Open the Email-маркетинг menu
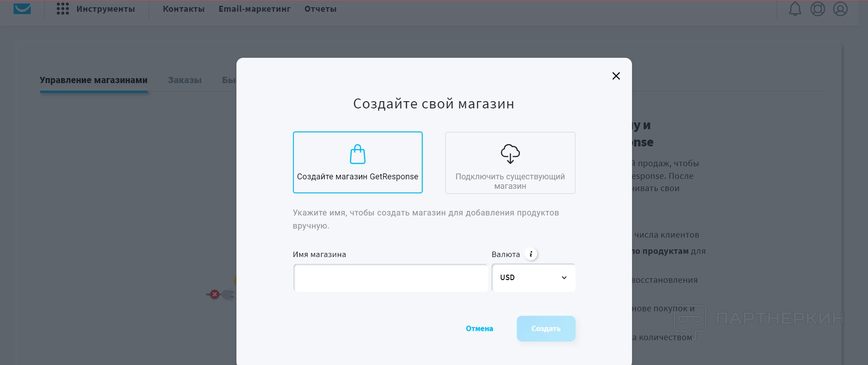 coord(255,9)
